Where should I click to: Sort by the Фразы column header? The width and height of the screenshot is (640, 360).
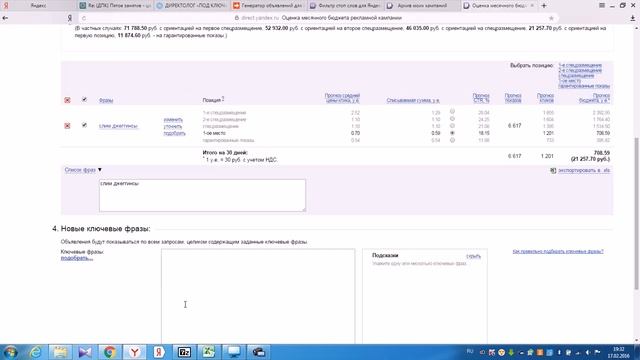click(x=106, y=100)
